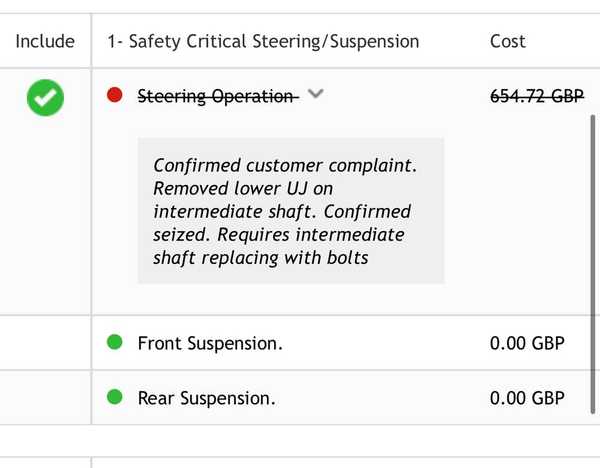The width and height of the screenshot is (600, 468).
Task: Open the Front Suspension item
Action: click(210, 344)
